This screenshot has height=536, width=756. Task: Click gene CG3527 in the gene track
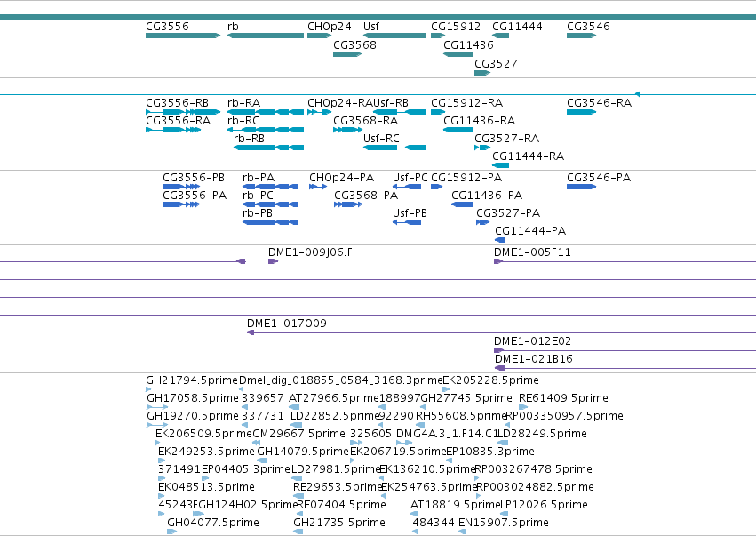coord(482,73)
